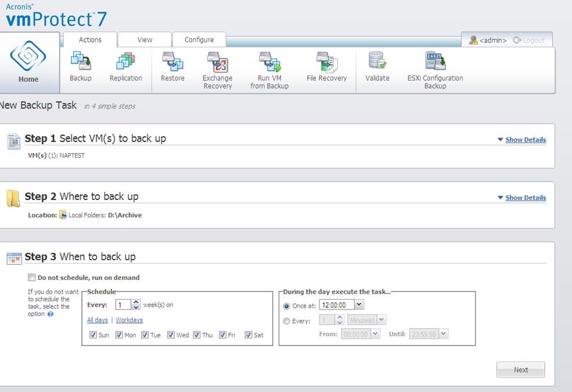Uncheck the Thu day checkbox
572x392 pixels.
coord(197,335)
